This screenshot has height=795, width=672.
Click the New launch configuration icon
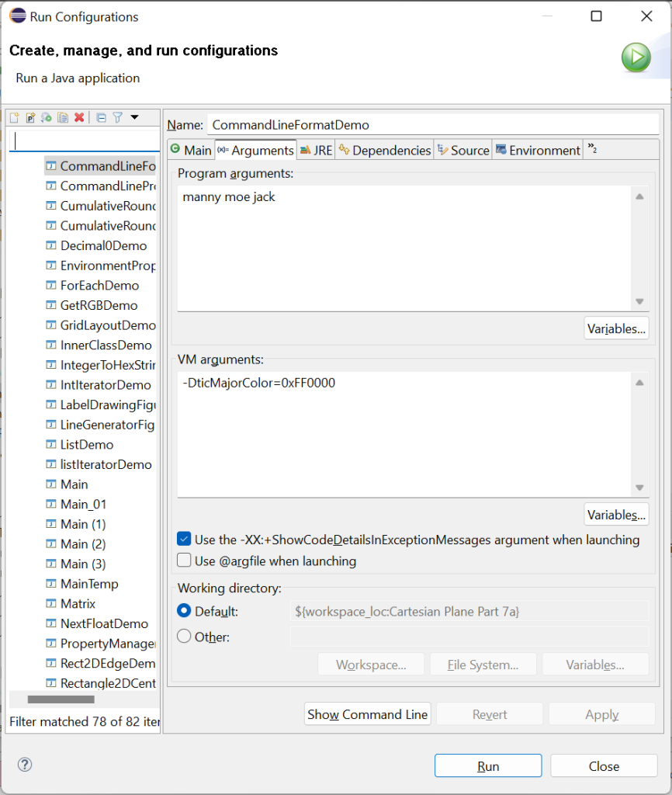tap(14, 117)
